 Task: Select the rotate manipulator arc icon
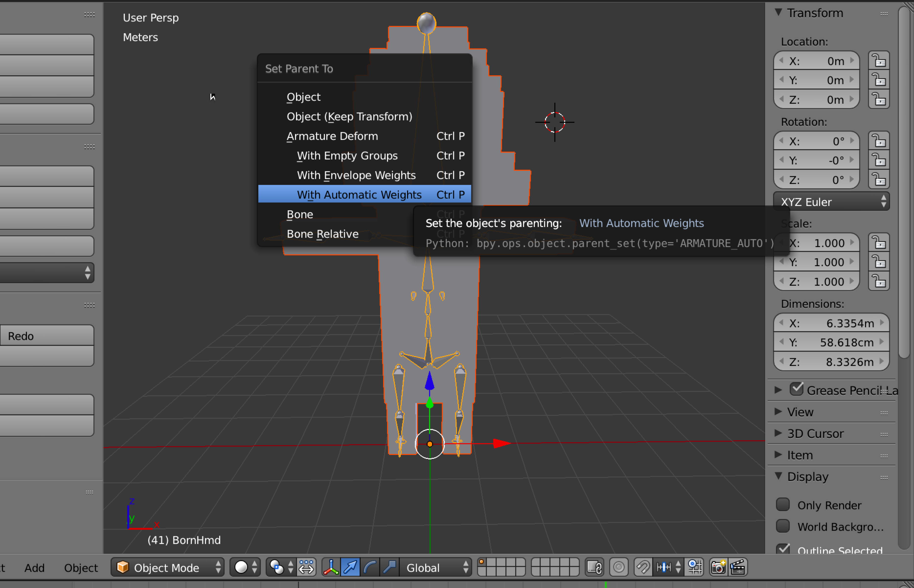point(370,567)
